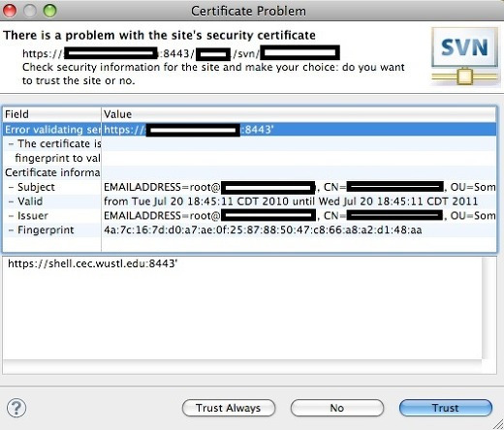This screenshot has width=504, height=430.
Task: Click the Trust button
Action: pyautogui.click(x=446, y=408)
